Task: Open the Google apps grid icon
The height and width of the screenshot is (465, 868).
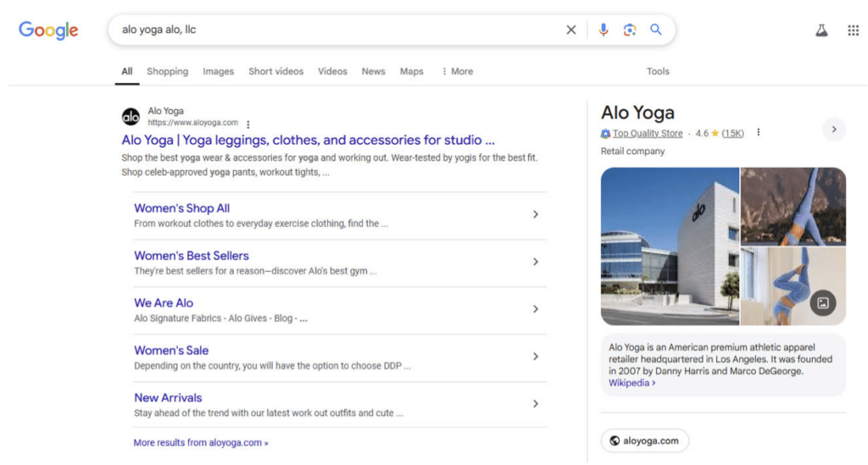Action: pos(853,30)
